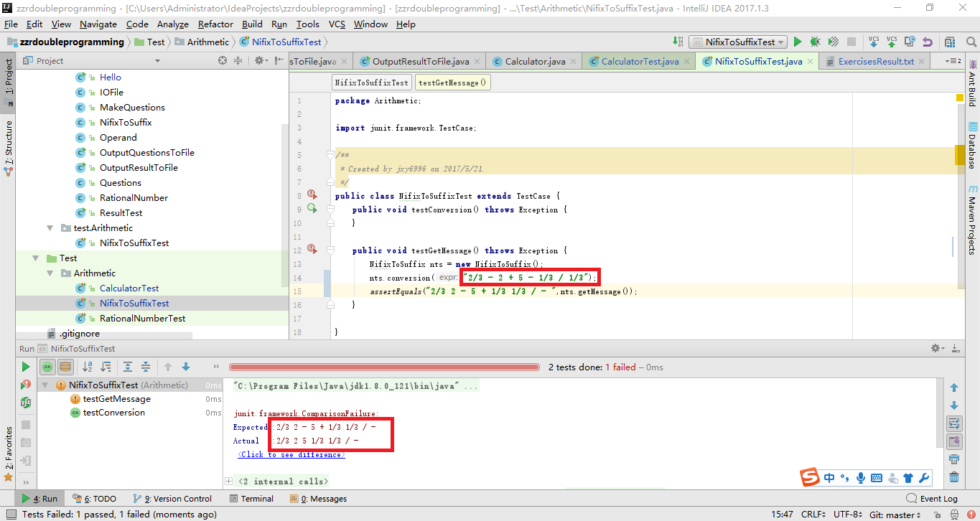
Task: Open Project panel gear settings dropdown
Action: 261,61
